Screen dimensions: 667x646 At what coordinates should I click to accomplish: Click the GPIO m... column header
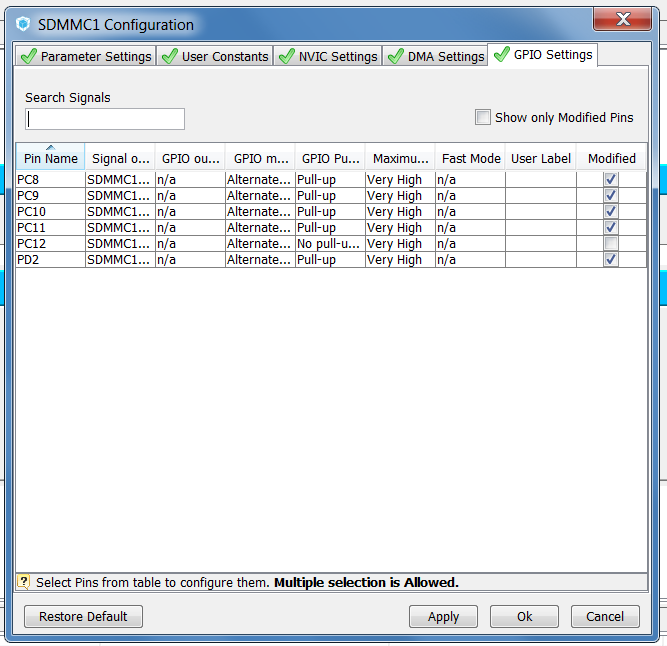261,157
